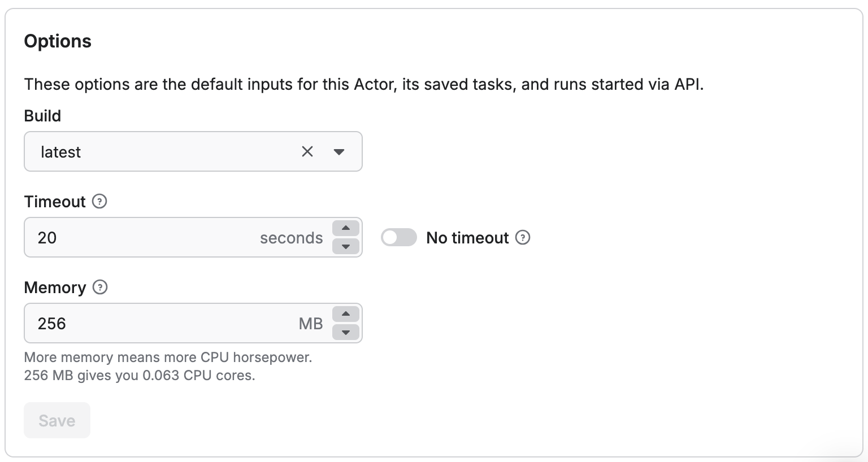The width and height of the screenshot is (868, 462).
Task: Click the Save button
Action: tap(57, 420)
